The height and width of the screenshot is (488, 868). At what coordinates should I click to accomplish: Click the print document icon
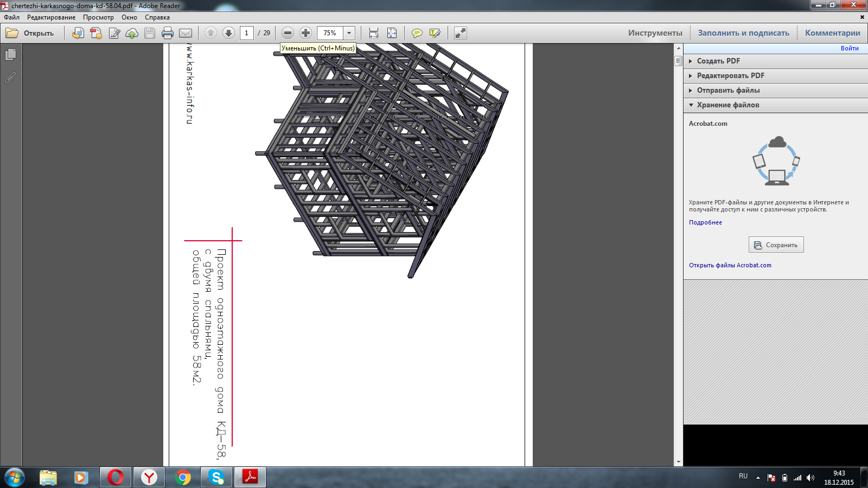[x=168, y=33]
